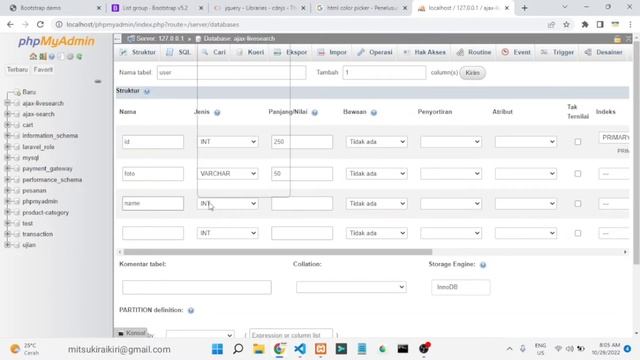The height and width of the screenshot is (360, 640).
Task: Click the phpMyAdmin home icon
Action: click(33, 56)
